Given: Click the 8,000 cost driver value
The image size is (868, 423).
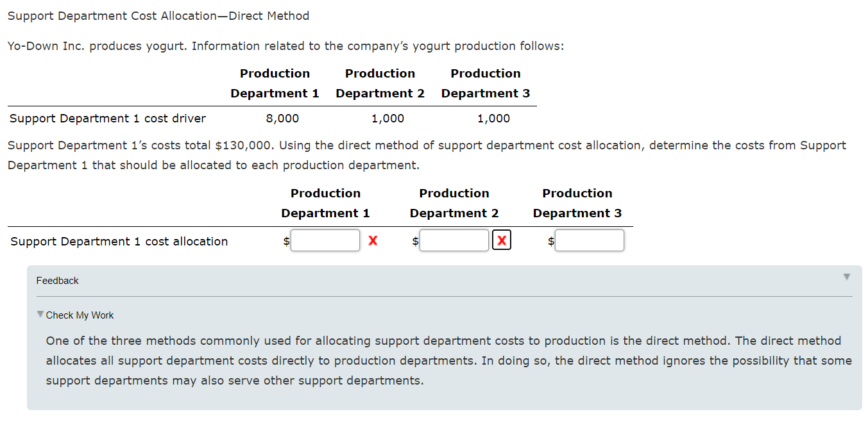Looking at the screenshot, I should (x=282, y=118).
